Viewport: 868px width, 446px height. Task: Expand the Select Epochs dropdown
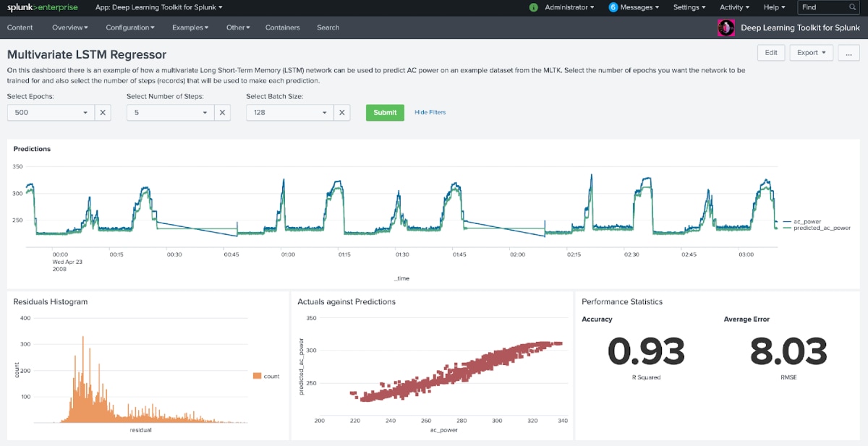51,113
